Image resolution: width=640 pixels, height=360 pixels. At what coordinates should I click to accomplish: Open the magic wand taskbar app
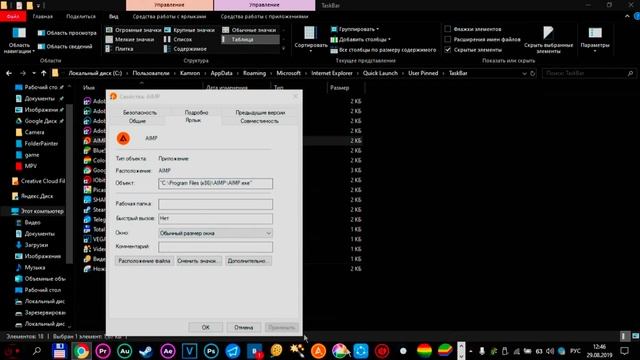click(297, 351)
